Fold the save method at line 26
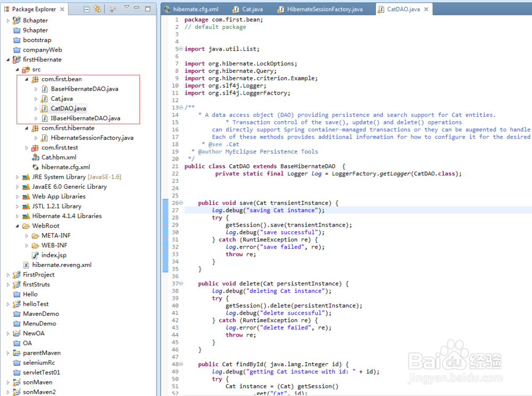532x396 pixels. 181,203
